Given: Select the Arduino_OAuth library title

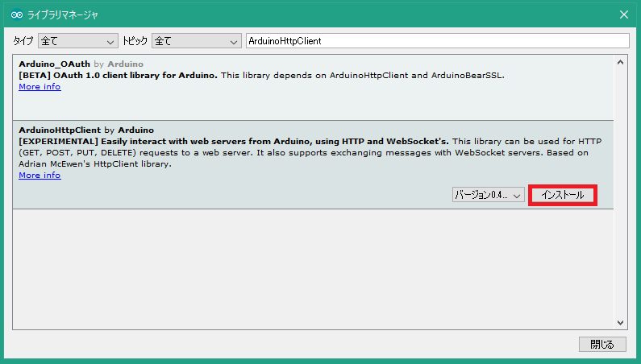Looking at the screenshot, I should click(54, 64).
